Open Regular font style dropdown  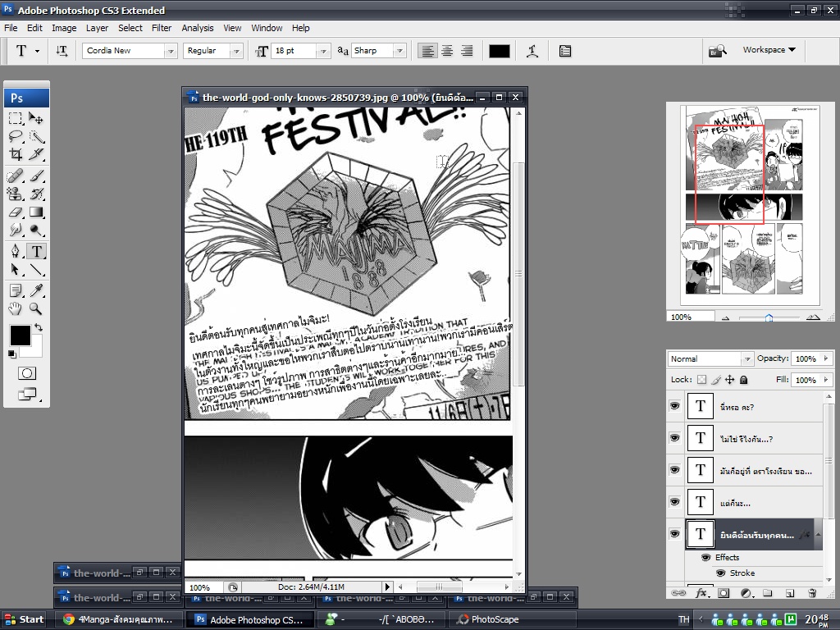pos(236,51)
